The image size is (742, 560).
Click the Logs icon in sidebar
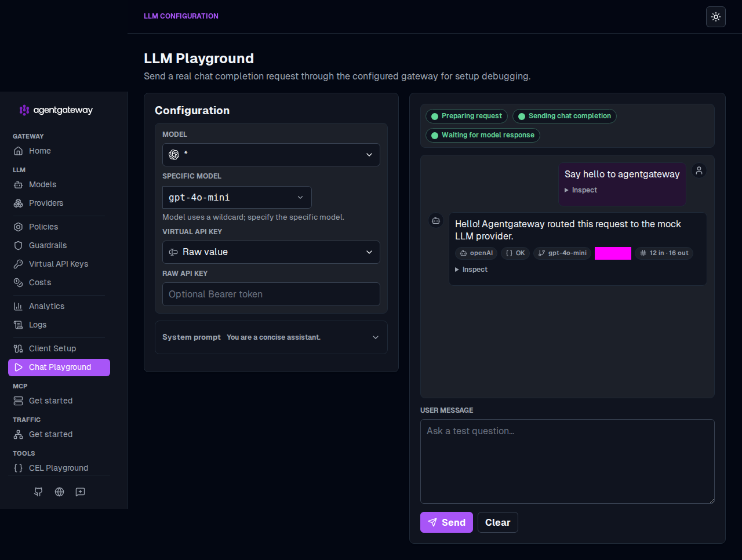point(18,325)
